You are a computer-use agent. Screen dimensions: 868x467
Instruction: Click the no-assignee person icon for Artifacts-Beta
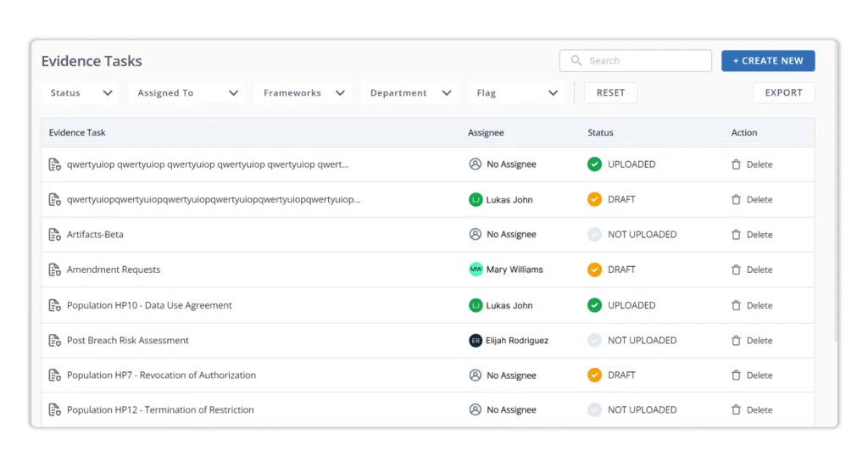pyautogui.click(x=475, y=234)
